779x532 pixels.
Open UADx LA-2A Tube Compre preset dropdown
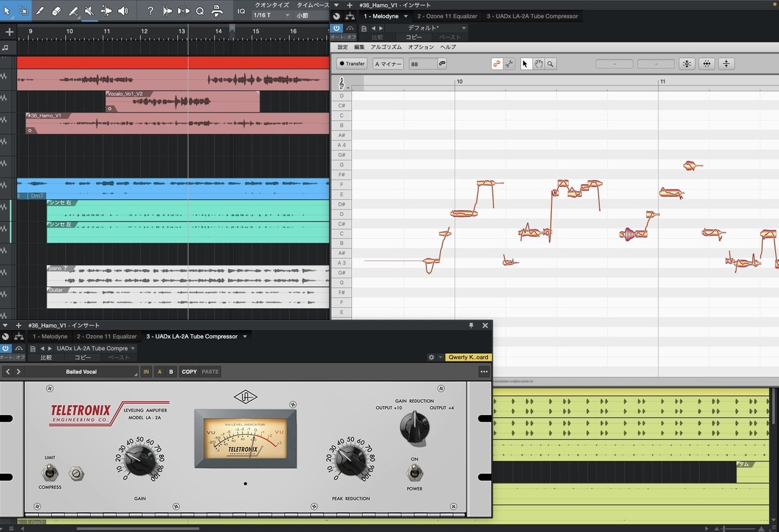click(96, 348)
